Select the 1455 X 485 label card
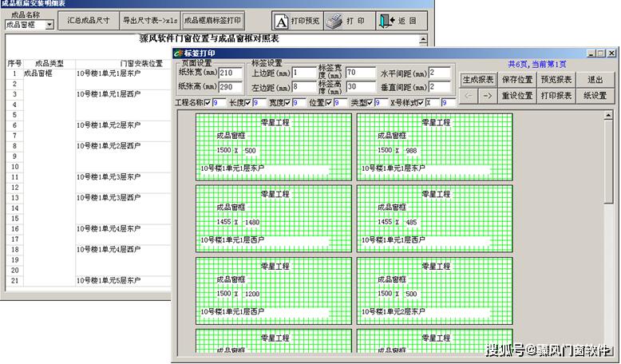The image size is (621, 364). [x=435, y=219]
